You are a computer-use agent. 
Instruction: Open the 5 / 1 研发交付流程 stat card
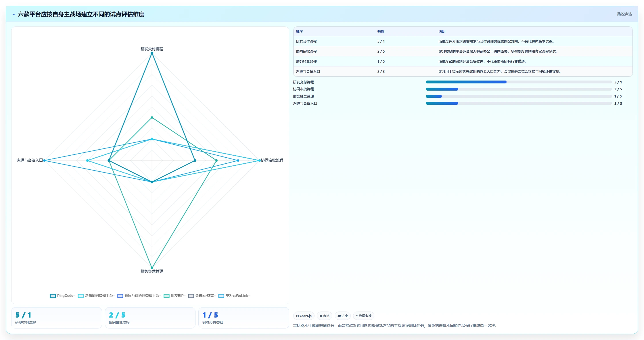pyautogui.click(x=57, y=318)
